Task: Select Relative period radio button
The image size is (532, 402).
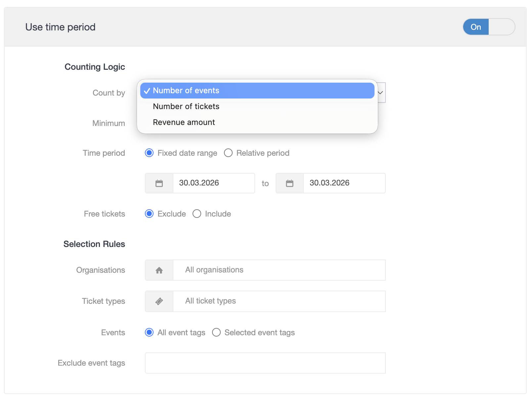Action: pyautogui.click(x=228, y=153)
